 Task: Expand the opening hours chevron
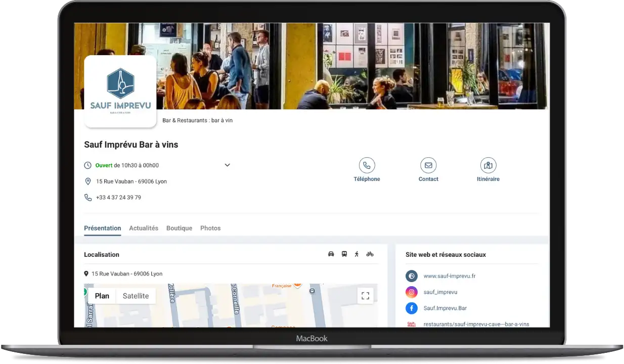pos(227,165)
